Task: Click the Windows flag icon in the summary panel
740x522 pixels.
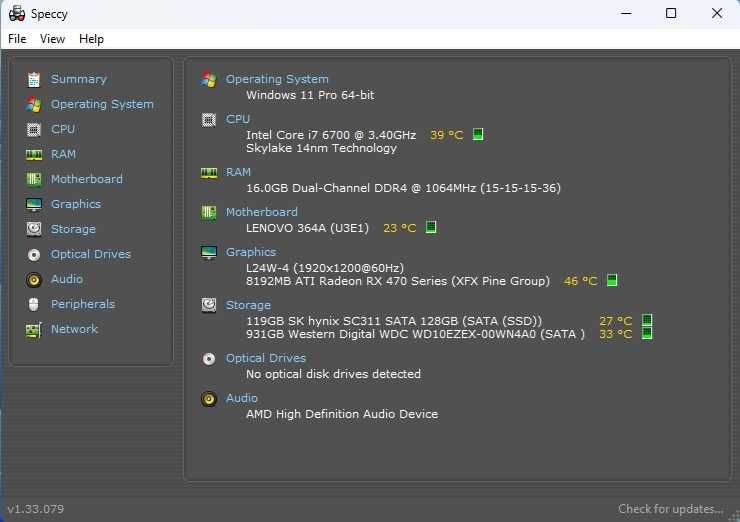Action: (x=209, y=79)
